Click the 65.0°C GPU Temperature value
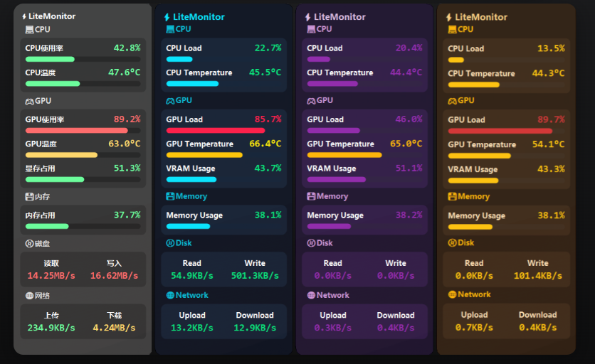 pyautogui.click(x=406, y=144)
